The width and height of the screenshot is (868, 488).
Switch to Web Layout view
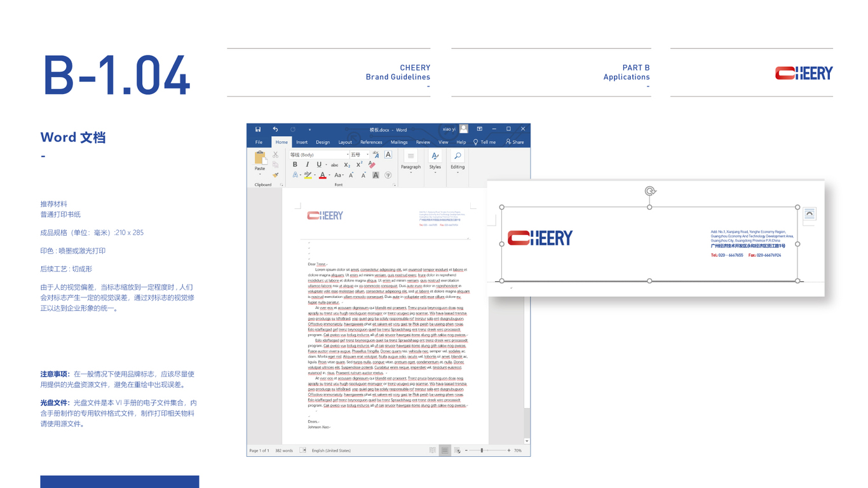(457, 451)
